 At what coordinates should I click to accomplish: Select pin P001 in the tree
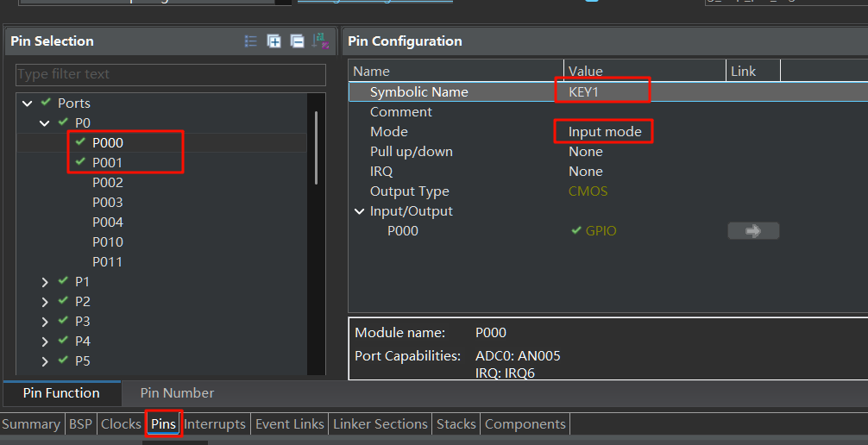(x=107, y=163)
